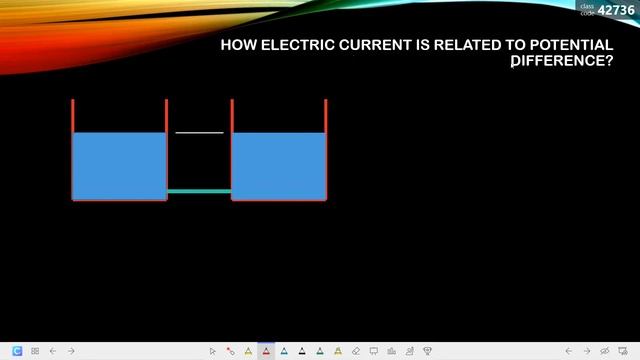Choose the blue pen
640x360 pixels.
tap(284, 351)
